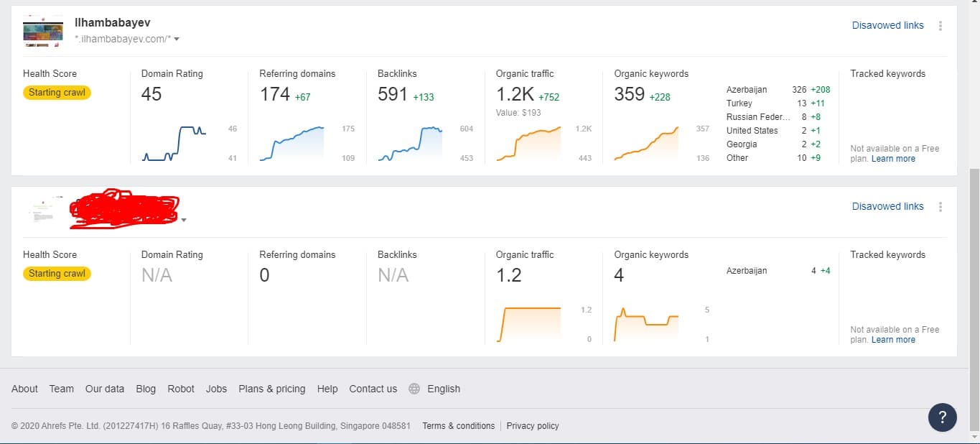Screen dimensions: 980x444
Task: Open the Robot footer link
Action: click(x=181, y=389)
